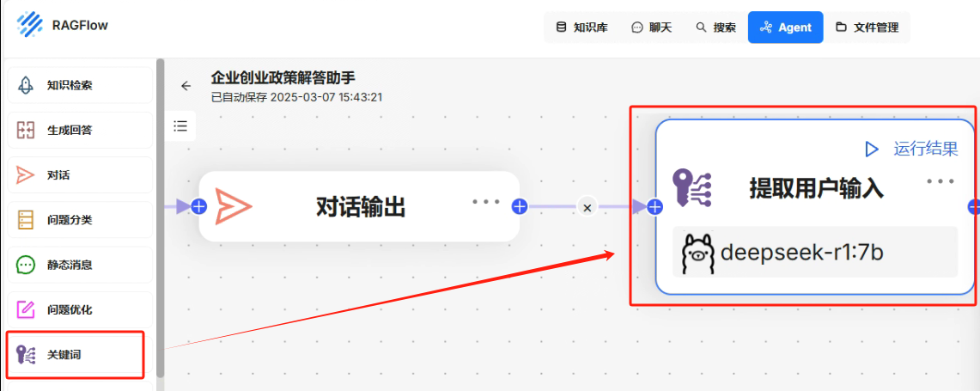Switch to the 知识库 tab
This screenshot has height=391, width=980.
click(581, 27)
